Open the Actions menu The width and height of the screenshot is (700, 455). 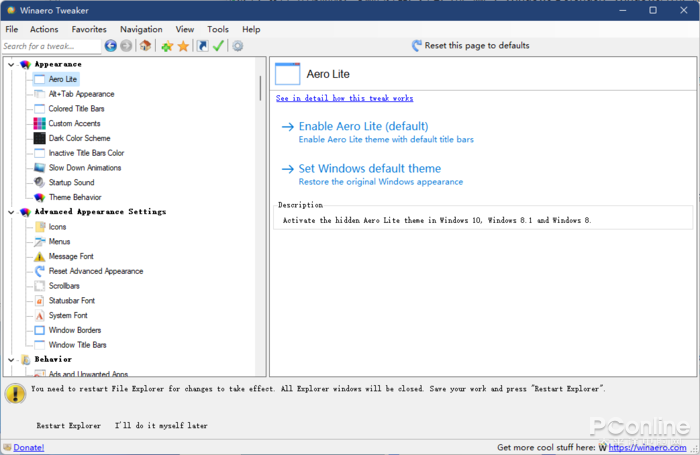[x=44, y=30]
